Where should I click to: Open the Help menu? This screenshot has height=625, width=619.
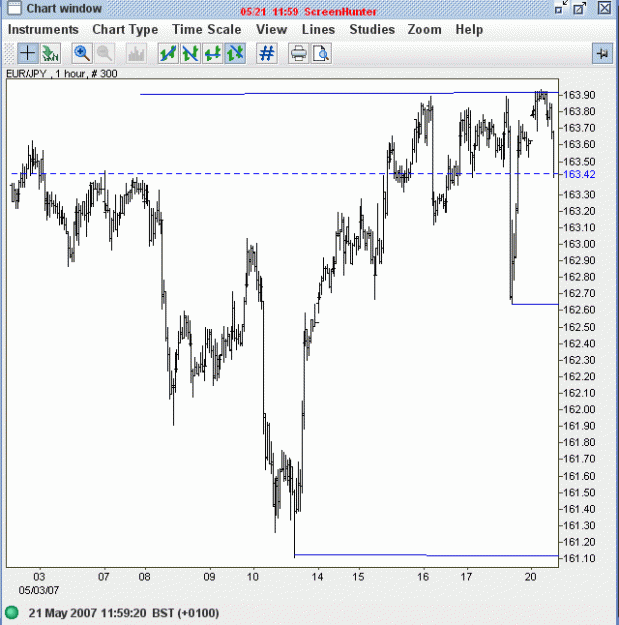pos(469,29)
